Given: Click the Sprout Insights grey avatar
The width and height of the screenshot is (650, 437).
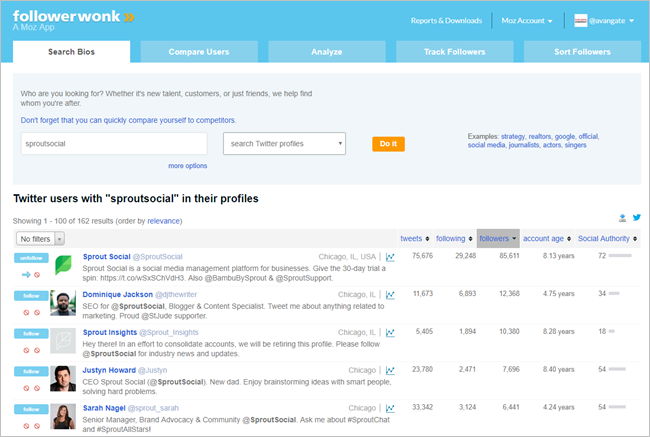Looking at the screenshot, I should click(63, 340).
